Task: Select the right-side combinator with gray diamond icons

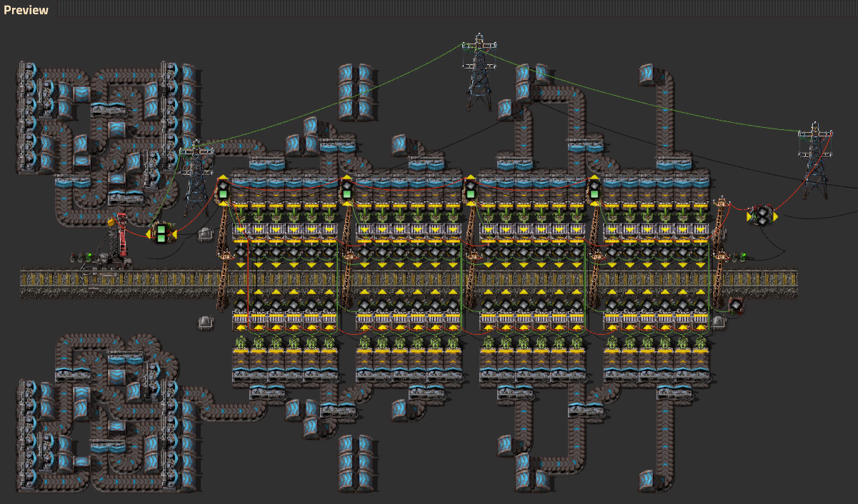Action: pyautogui.click(x=762, y=214)
